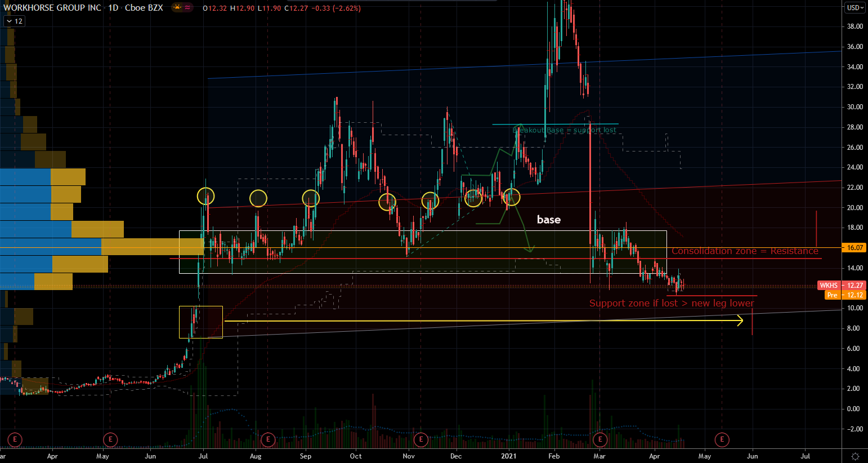Click the 34.00 price axis label
The width and height of the screenshot is (868, 463).
pos(855,67)
